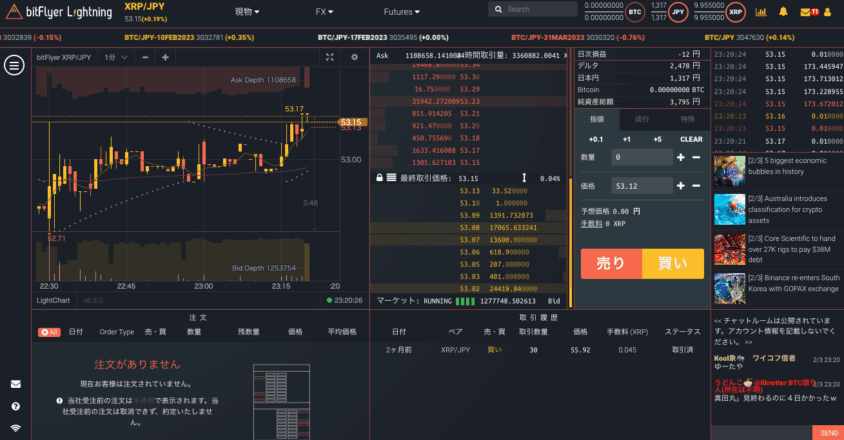Toggle the order book lock icon

point(379,177)
